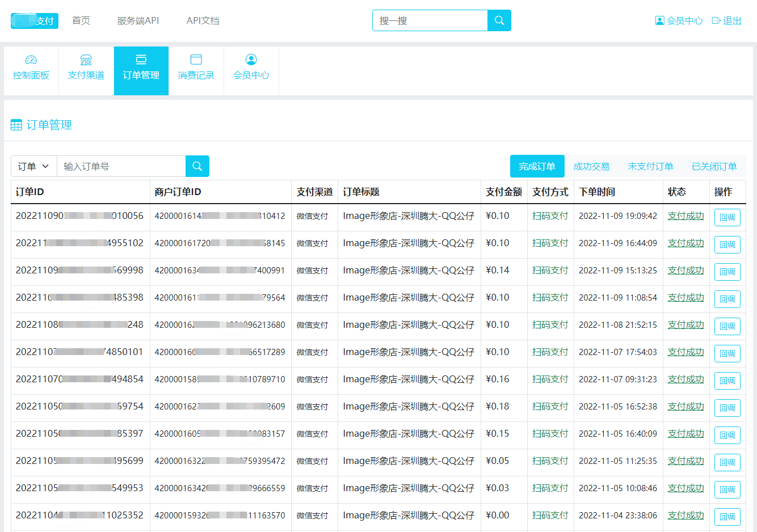Click 微信支付 channel in 11:08:54 row
This screenshot has height=532, width=757.
pyautogui.click(x=312, y=298)
